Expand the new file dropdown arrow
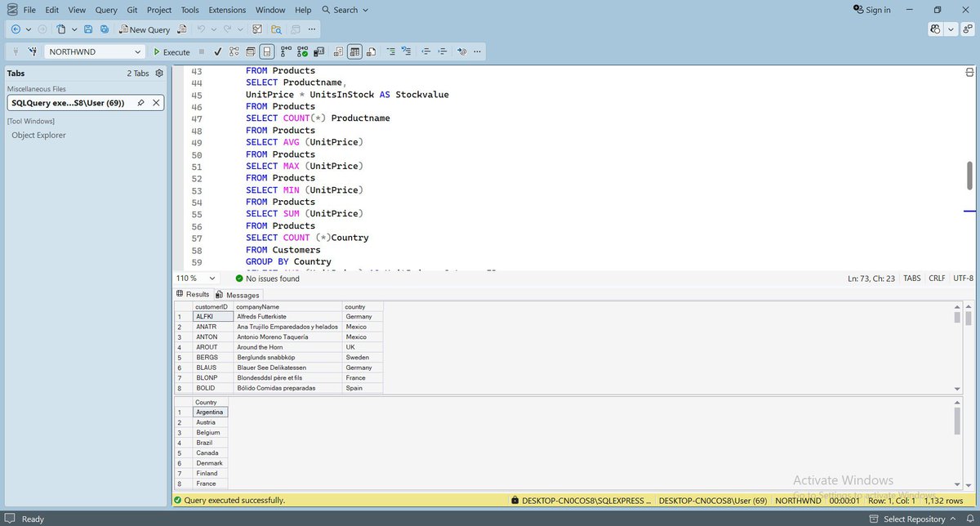Image resolution: width=980 pixels, height=526 pixels. (73, 29)
